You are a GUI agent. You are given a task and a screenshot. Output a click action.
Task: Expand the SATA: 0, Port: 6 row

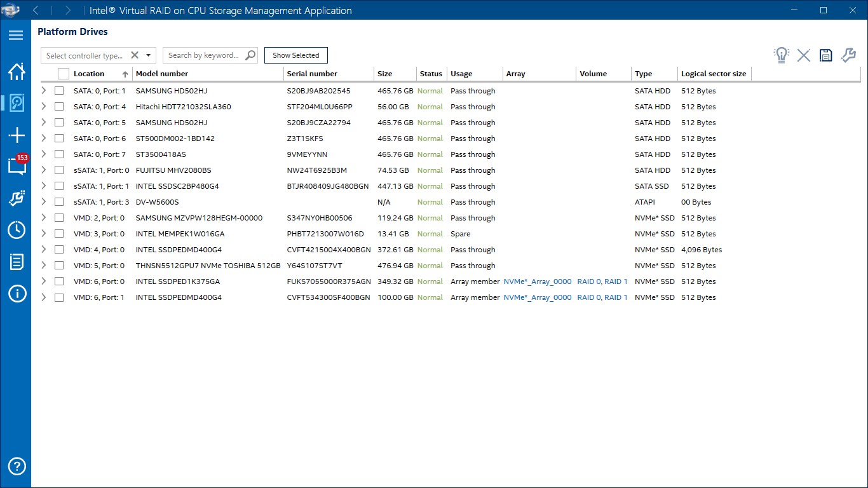(x=43, y=139)
